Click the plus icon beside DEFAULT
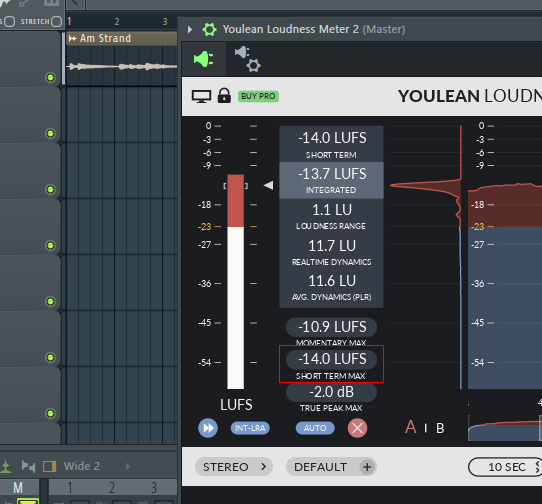The height and width of the screenshot is (504, 542). (x=367, y=467)
